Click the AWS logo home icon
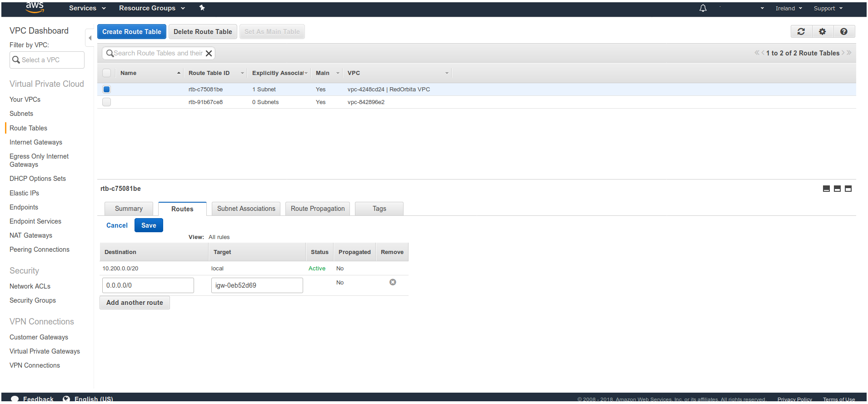The width and height of the screenshot is (868, 404). 35,8
